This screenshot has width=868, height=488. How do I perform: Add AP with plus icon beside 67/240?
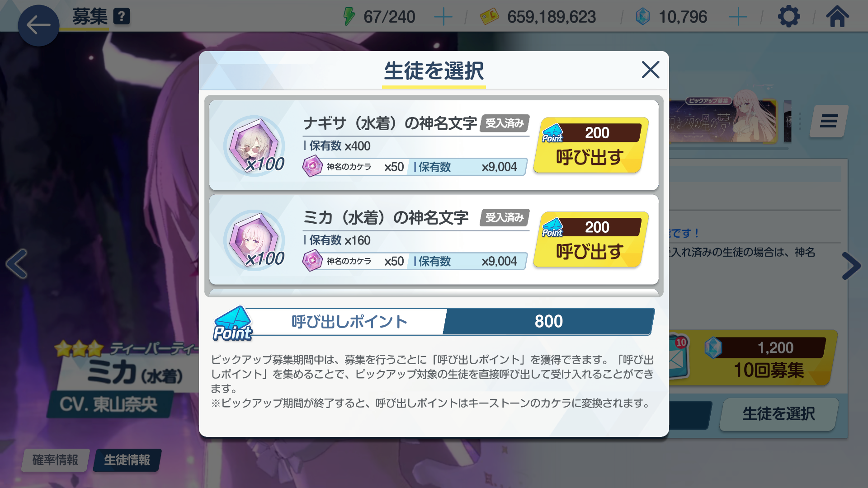(443, 17)
